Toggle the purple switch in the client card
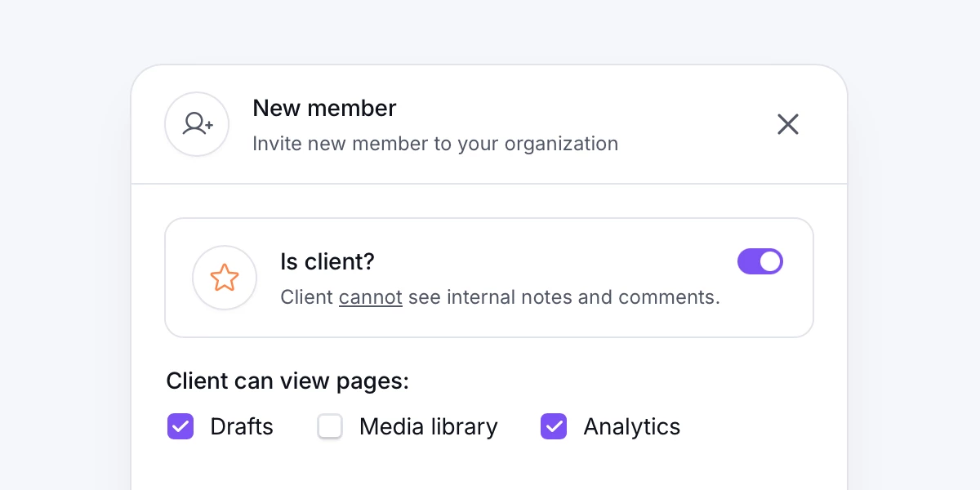 click(x=759, y=261)
